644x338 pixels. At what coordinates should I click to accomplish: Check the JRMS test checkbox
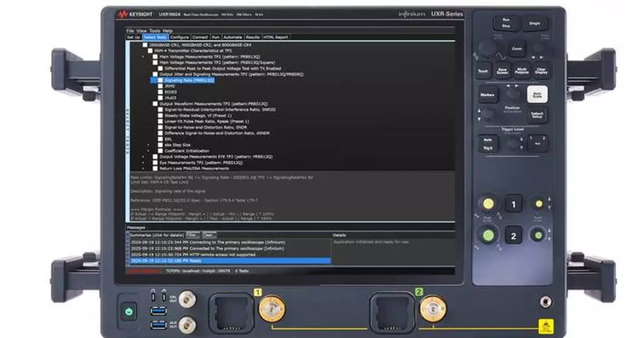coord(159,87)
